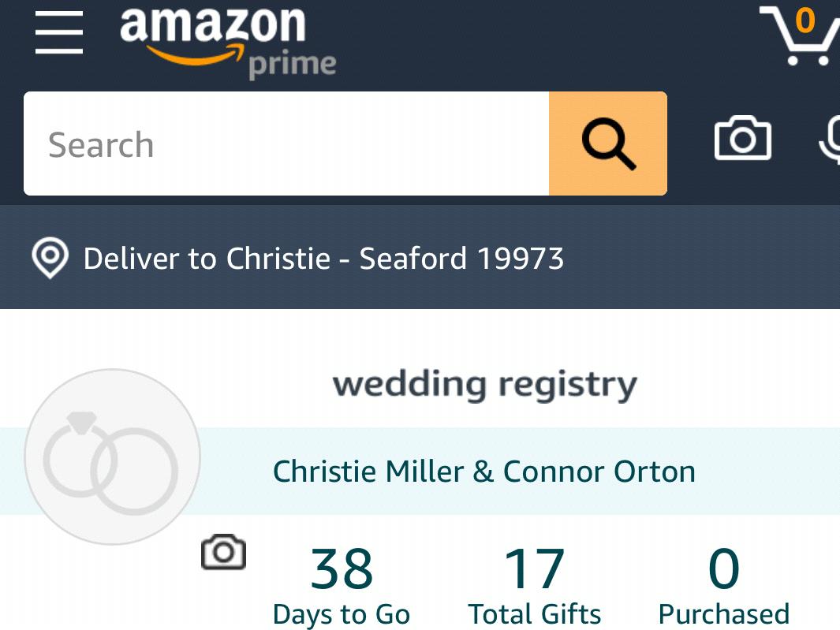Screen dimensions: 840x630
Task: Tap the orange search magnifier button
Action: 608,144
